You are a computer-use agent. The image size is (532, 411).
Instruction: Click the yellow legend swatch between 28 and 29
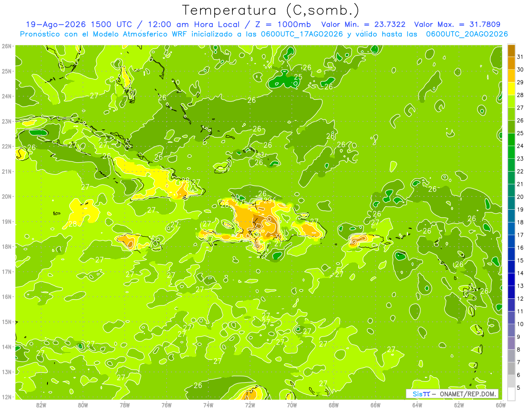(511, 89)
